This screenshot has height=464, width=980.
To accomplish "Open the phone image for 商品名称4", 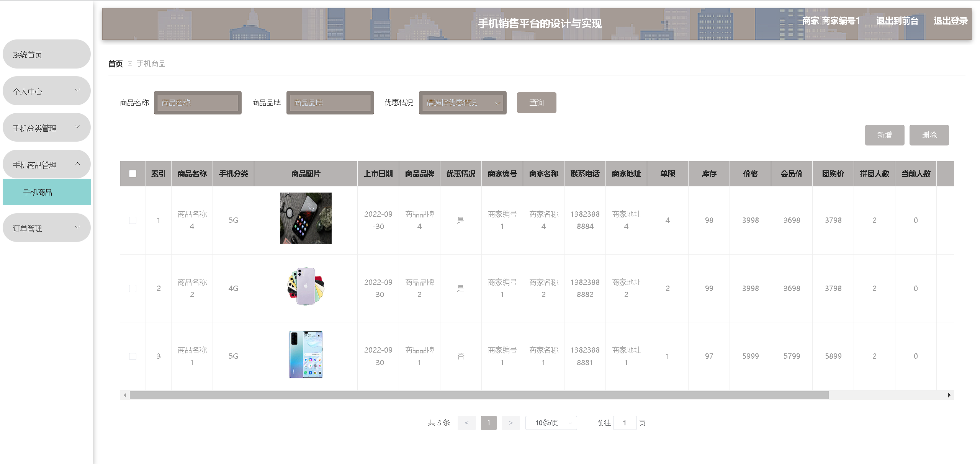I will pos(306,218).
